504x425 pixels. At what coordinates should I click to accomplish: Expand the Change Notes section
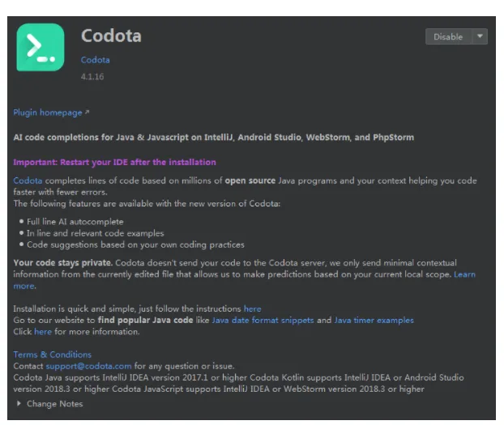tap(54, 403)
